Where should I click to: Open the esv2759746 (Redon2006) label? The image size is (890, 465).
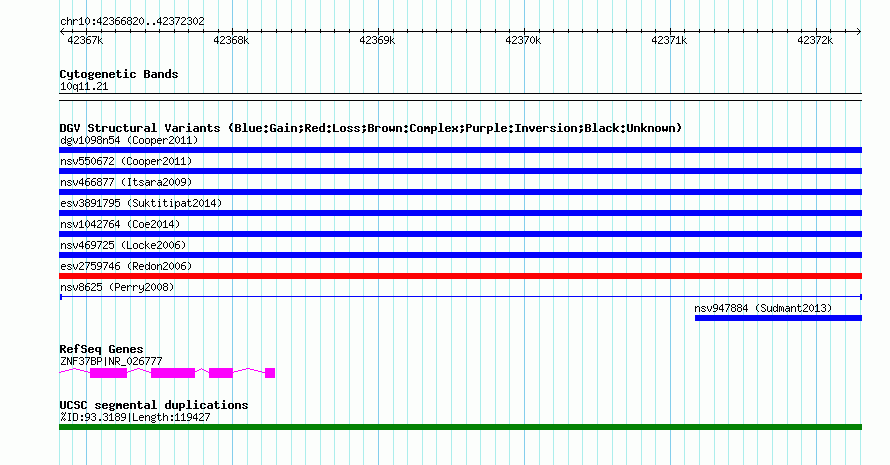[x=126, y=266]
